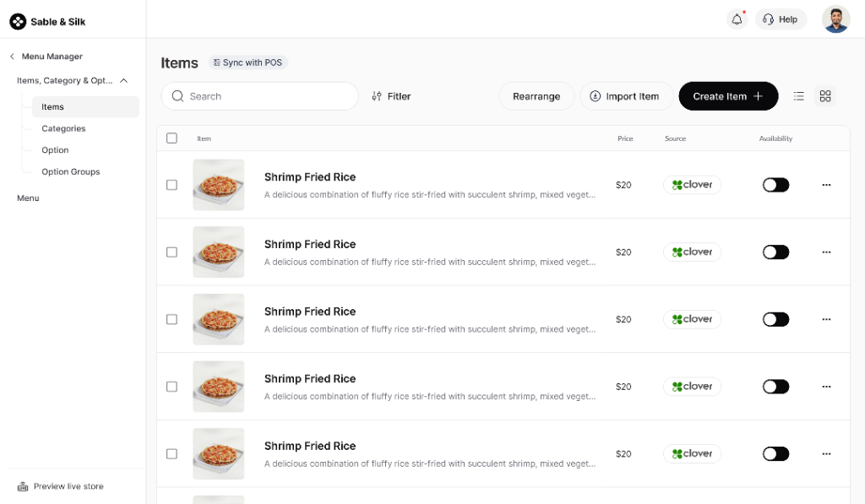
Task: Check the fourth Shrimp Fried Rice row checkbox
Action: (172, 387)
